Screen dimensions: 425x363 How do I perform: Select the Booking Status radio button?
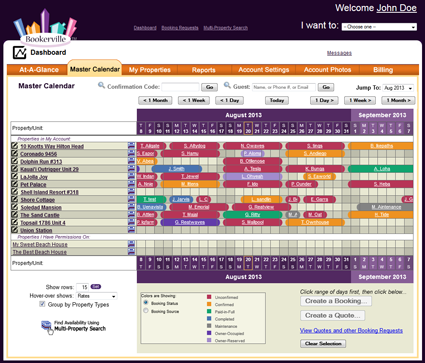146,303
